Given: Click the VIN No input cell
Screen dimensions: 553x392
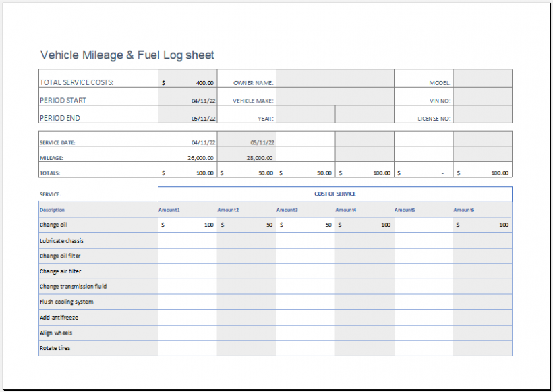Looking at the screenshot, I should 482,96.
